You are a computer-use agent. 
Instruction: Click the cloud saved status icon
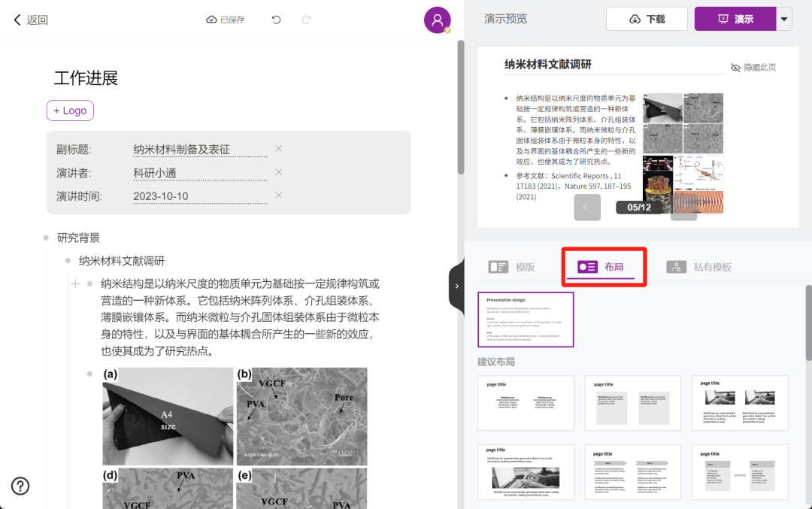[211, 20]
